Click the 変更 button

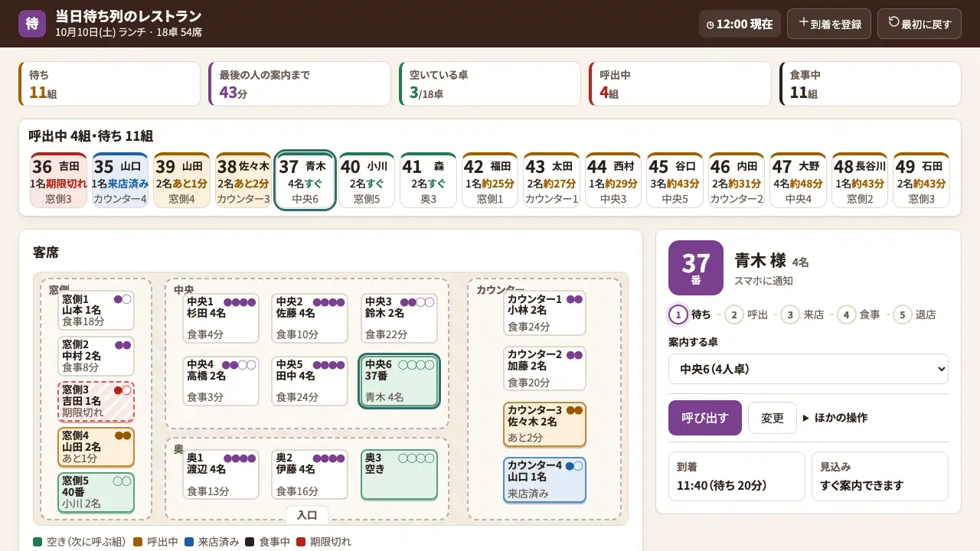click(773, 418)
